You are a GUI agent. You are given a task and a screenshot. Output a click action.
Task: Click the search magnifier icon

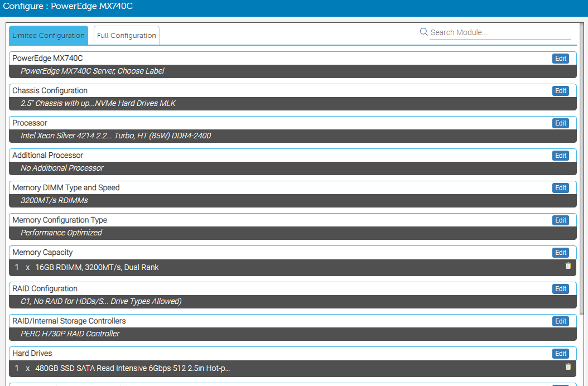[x=423, y=32]
